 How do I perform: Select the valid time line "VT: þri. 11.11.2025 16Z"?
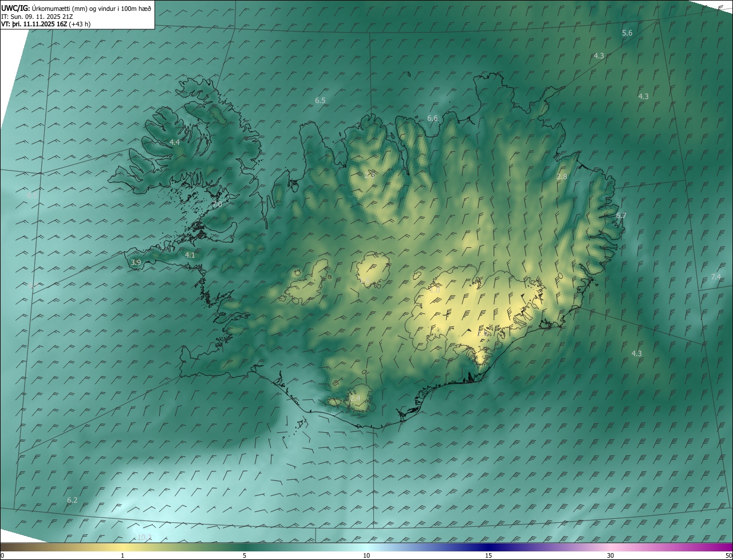coord(34,24)
